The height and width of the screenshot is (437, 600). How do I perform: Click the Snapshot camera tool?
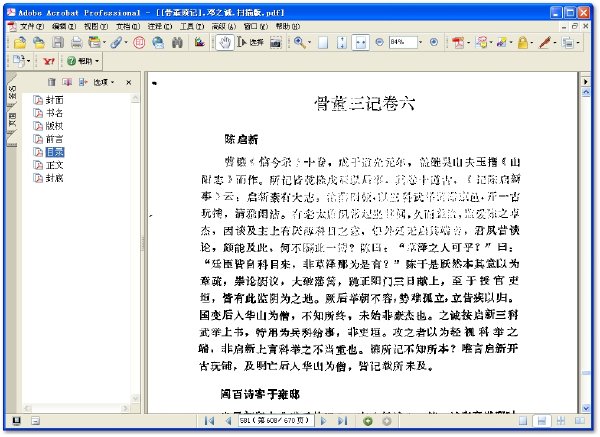point(275,42)
